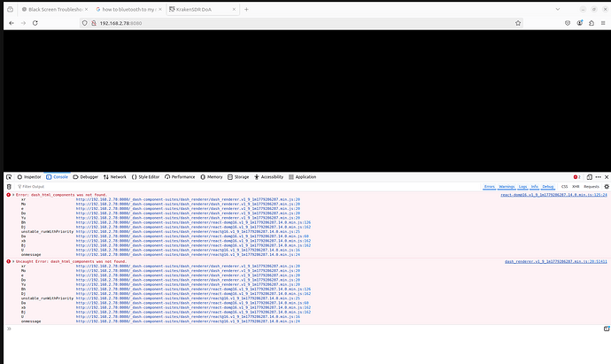Click the insecure connection lock icon
Viewport: 611px width, 364px height.
pyautogui.click(x=94, y=23)
